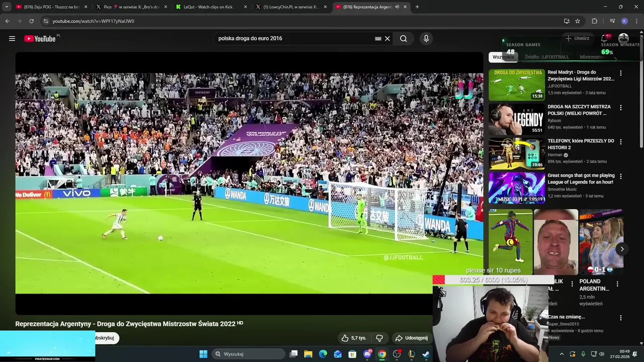The image size is (644, 362).
Task: Switch to the Pico w serwisie X tab
Action: coord(131,7)
